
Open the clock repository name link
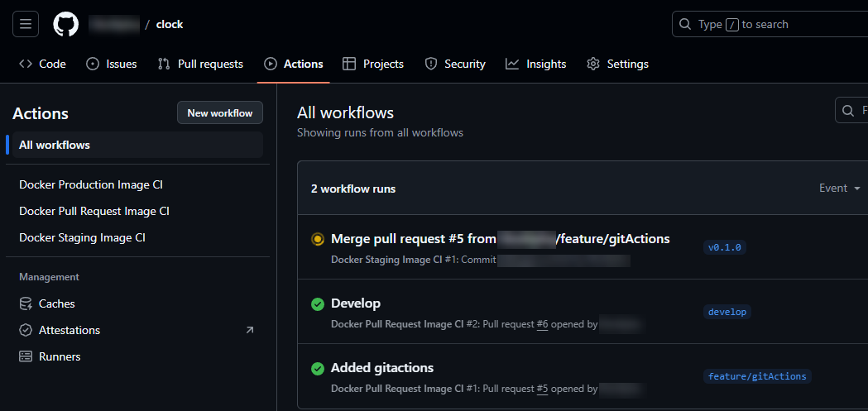(170, 24)
